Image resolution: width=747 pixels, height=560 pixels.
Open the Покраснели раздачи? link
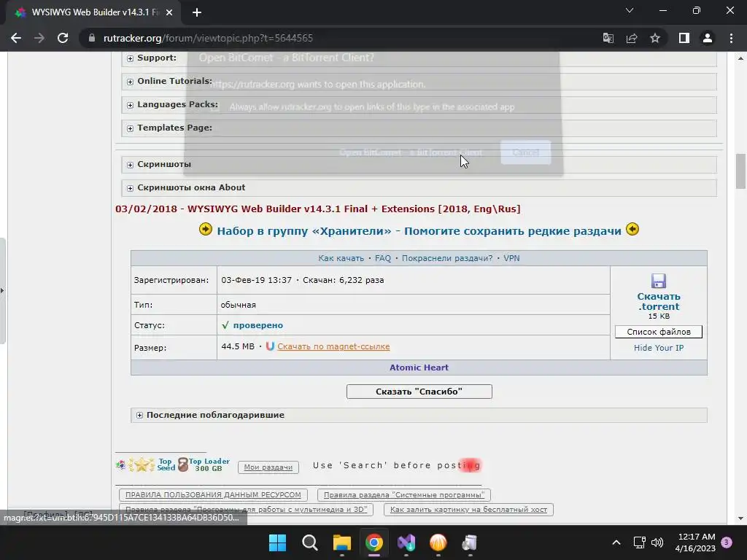tap(447, 258)
